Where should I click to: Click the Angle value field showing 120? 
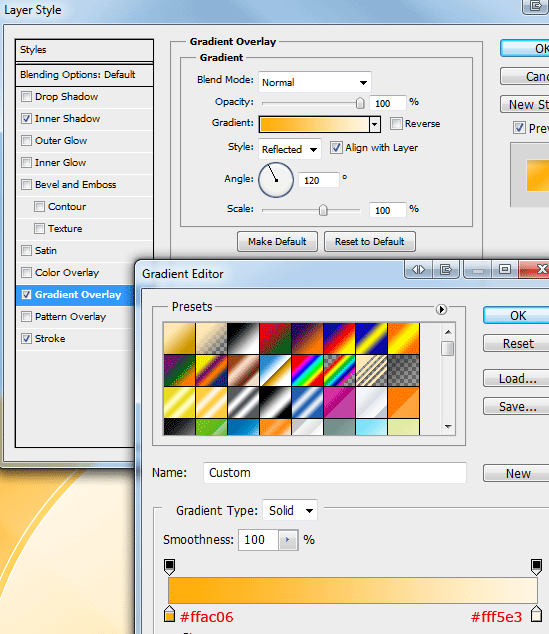point(319,180)
